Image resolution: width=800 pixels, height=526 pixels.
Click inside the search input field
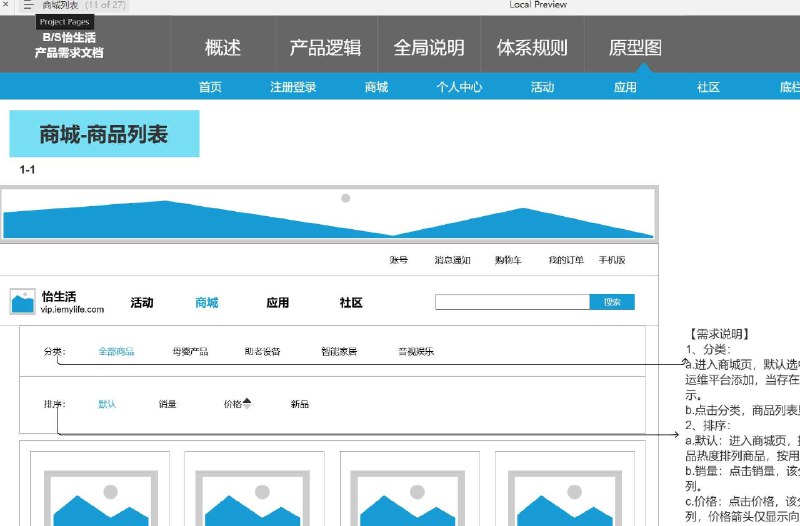point(512,302)
